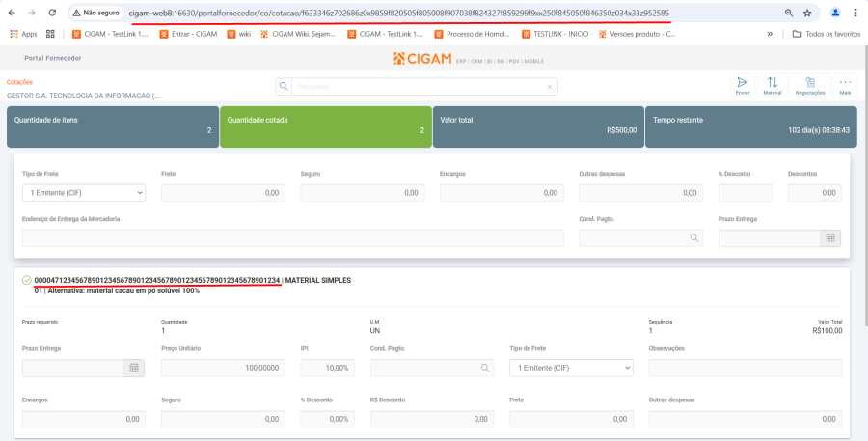Open the Mais three-dots menu
Image resolution: width=868 pixels, height=441 pixels.
pyautogui.click(x=845, y=86)
